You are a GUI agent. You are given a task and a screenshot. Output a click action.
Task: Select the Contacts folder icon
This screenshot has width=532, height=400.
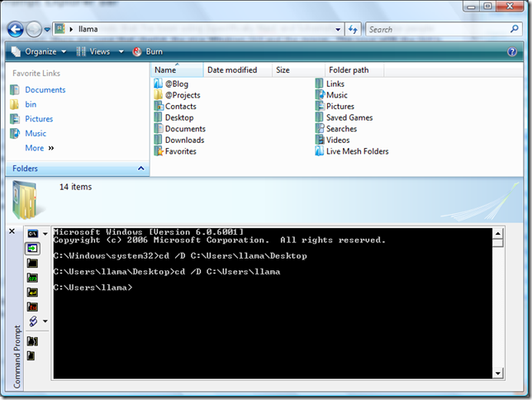(x=158, y=106)
